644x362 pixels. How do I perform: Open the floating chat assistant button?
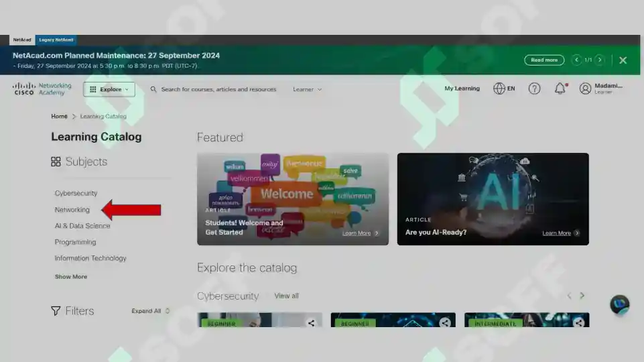click(619, 305)
